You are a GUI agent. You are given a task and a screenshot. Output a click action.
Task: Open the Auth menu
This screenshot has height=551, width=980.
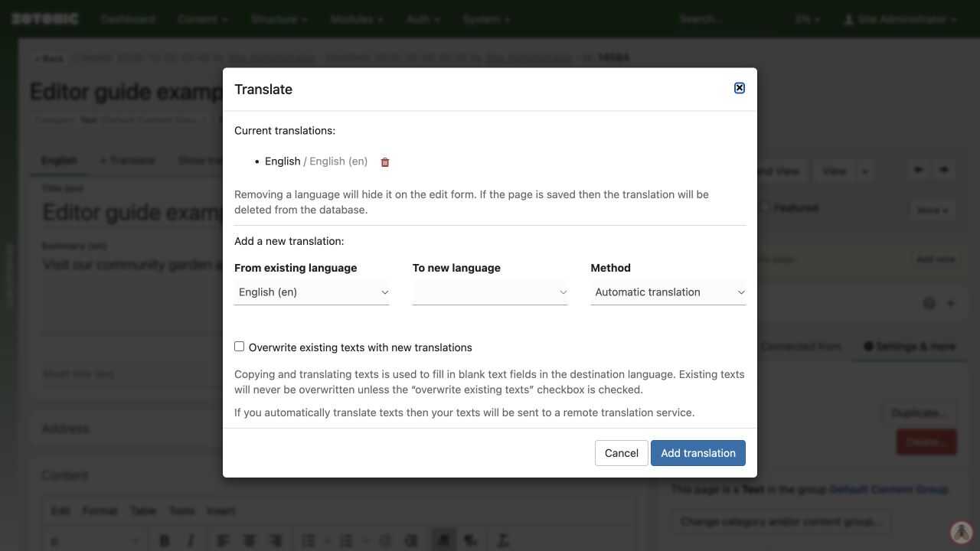point(423,19)
